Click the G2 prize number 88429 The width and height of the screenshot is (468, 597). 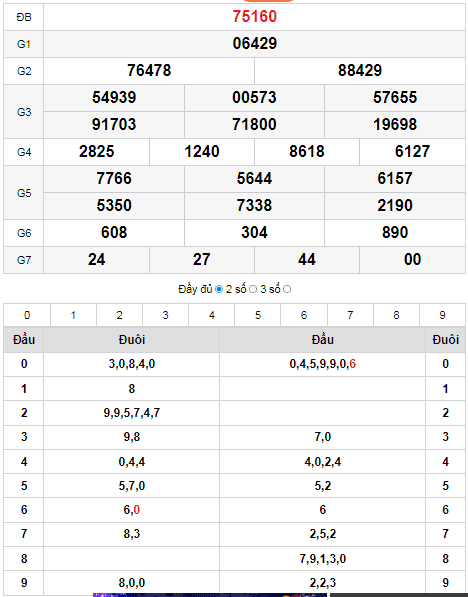[360, 70]
